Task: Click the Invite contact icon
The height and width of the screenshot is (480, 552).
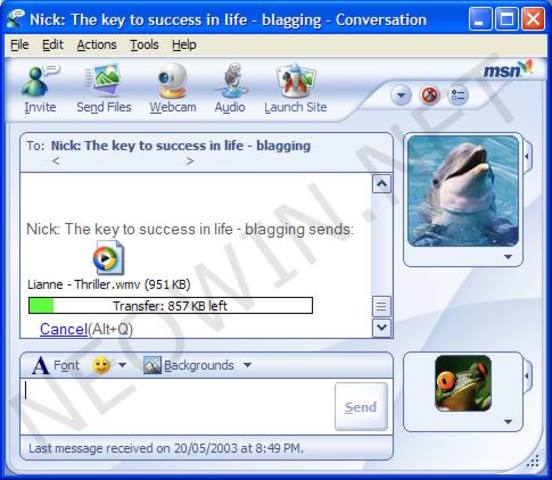Action: [x=40, y=81]
